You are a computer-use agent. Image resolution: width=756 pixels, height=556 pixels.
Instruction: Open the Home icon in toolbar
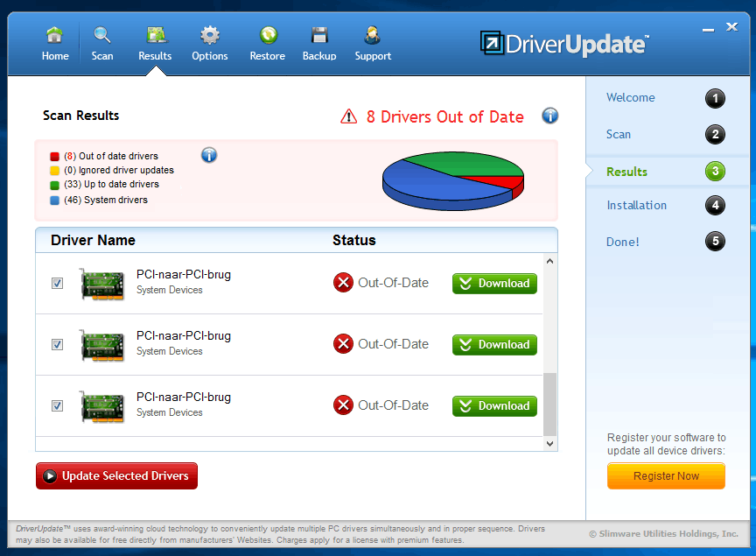pos(54,35)
